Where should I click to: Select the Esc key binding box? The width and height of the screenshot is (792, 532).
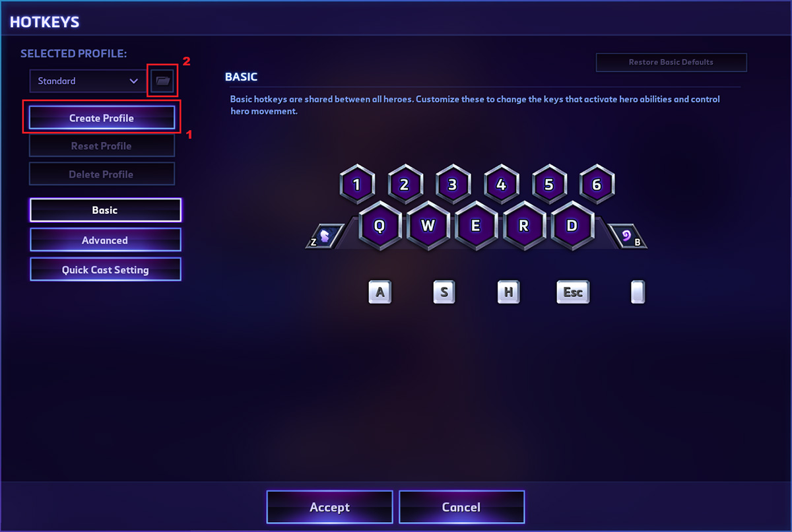tap(573, 292)
